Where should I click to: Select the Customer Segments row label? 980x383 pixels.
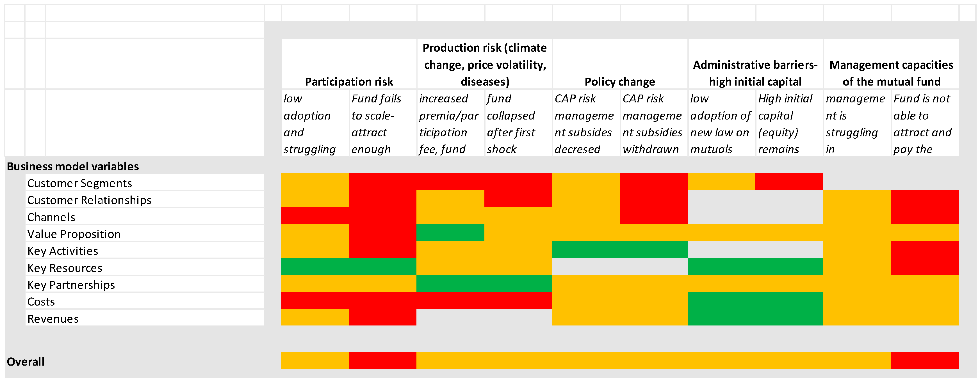coord(79,183)
